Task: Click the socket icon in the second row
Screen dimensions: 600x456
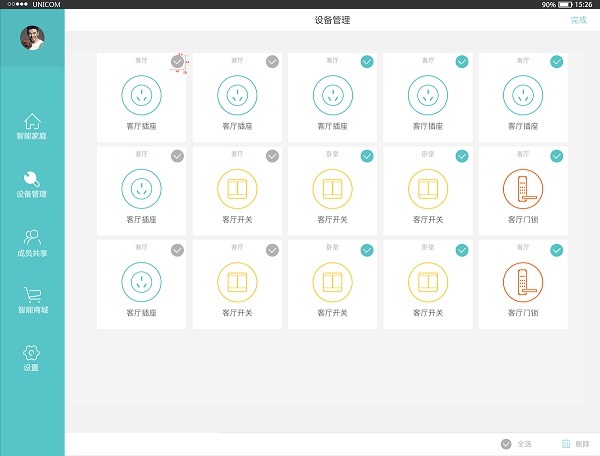Action: (141, 189)
